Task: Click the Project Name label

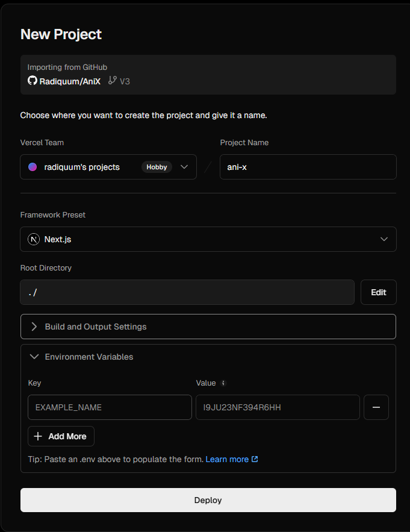Action: point(244,143)
